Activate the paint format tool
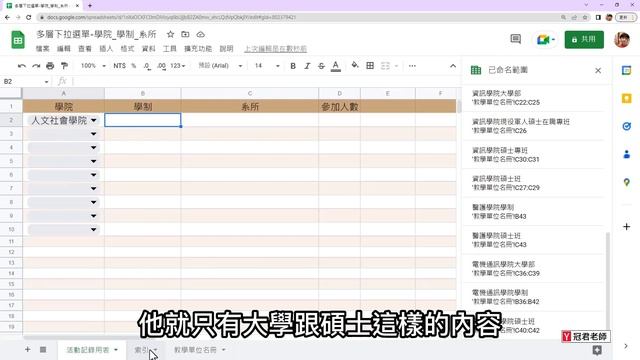The width and height of the screenshot is (640, 360). tap(64, 66)
